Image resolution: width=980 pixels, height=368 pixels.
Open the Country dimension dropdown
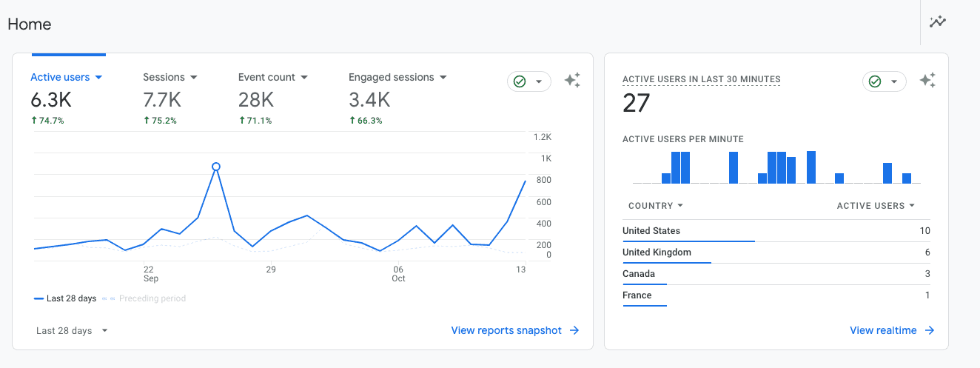pos(656,206)
